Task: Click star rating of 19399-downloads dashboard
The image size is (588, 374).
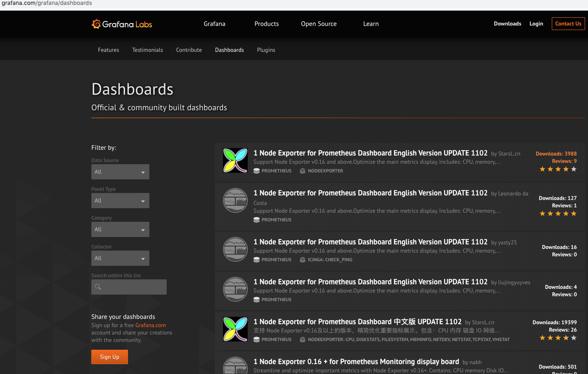Action: (x=558, y=338)
